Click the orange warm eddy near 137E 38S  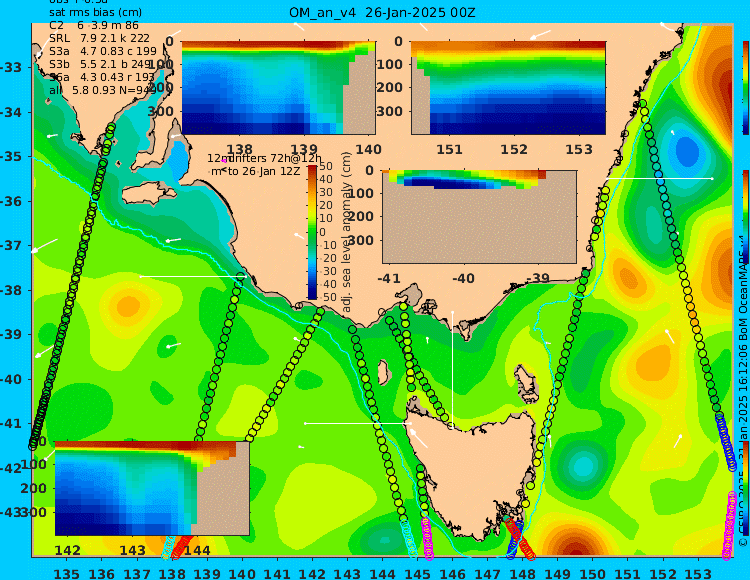128,306
